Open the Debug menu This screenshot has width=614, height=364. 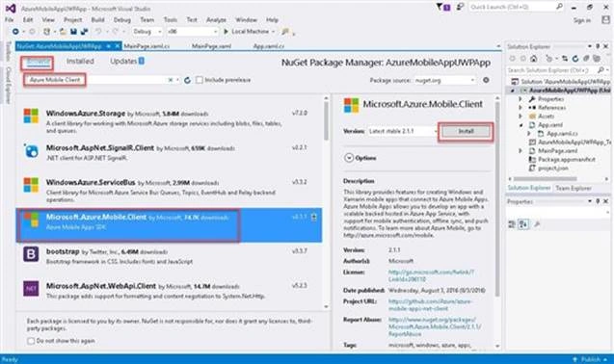(x=122, y=19)
